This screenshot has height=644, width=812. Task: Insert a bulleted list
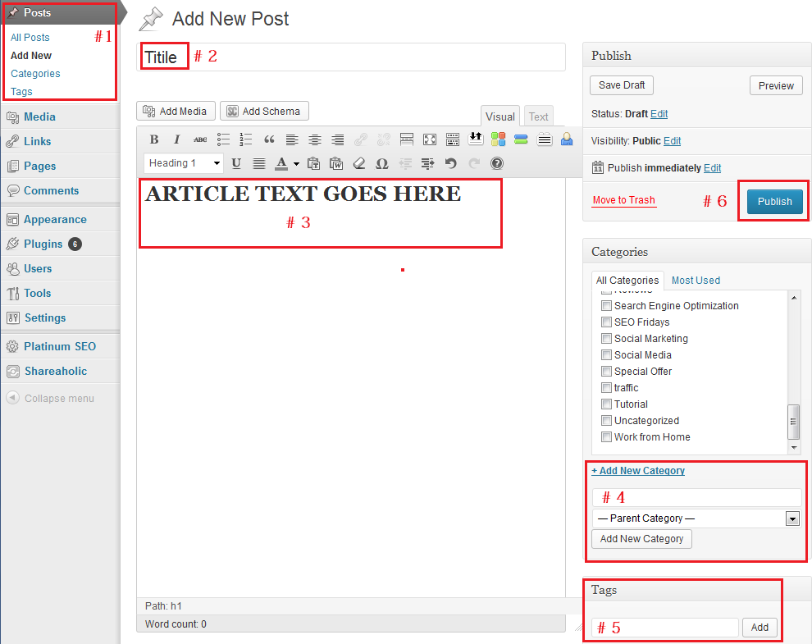coord(223,139)
